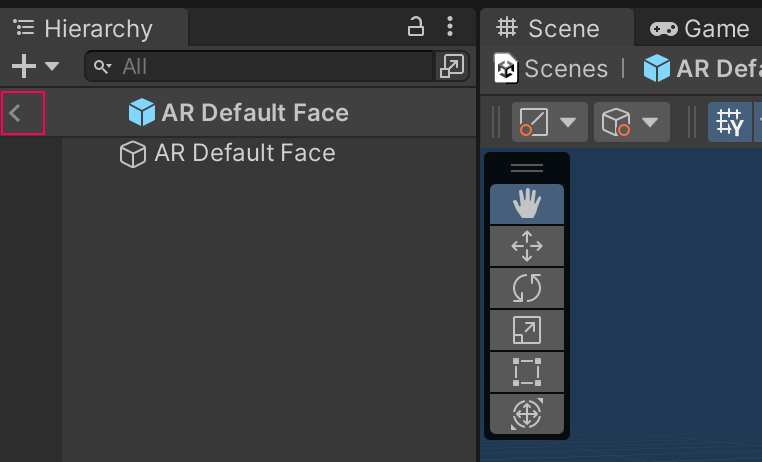Switch to the Game tab
The width and height of the screenshot is (762, 462).
[x=700, y=29]
